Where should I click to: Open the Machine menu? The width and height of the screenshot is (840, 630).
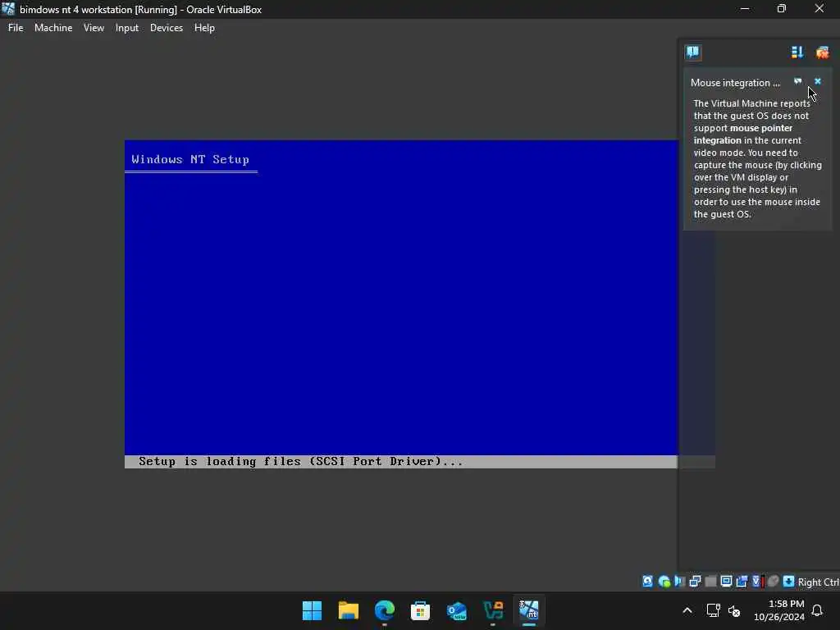pos(53,28)
